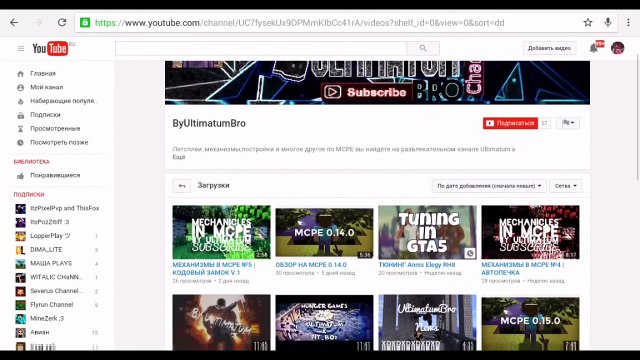Open ItzPixelPvp and ThisFox channel avatar
Screen dimensions: 640x360
click(20, 209)
